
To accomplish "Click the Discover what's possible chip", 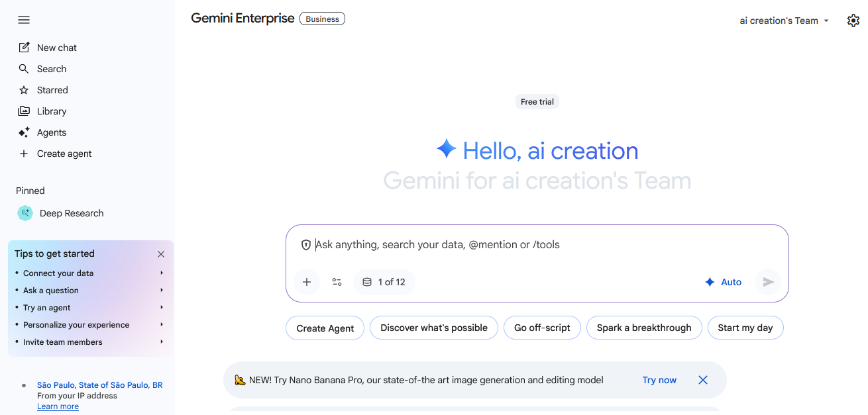I will coord(434,328).
